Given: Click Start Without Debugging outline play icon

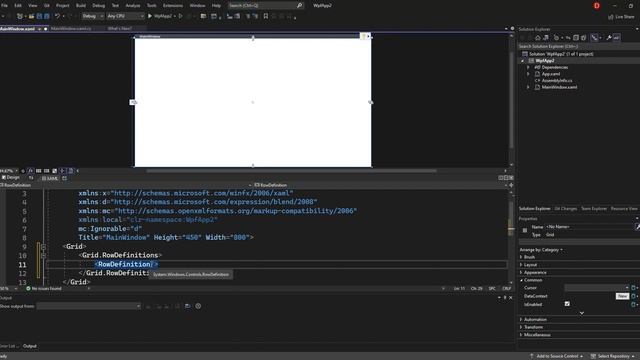Looking at the screenshot, I should pos(180,16).
